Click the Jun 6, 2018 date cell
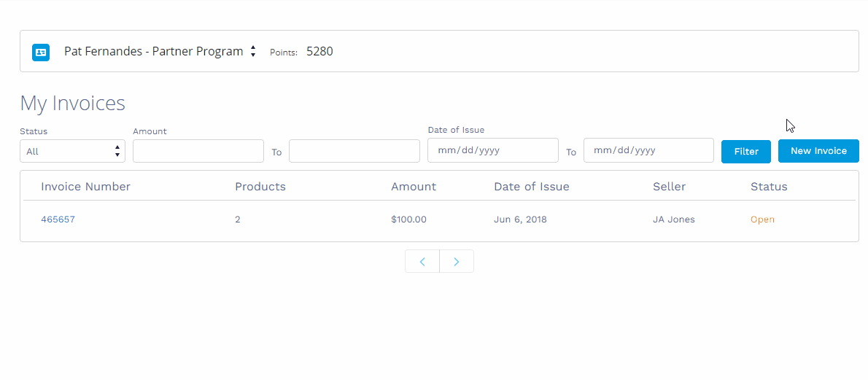This screenshot has height=380, width=868. click(x=520, y=220)
